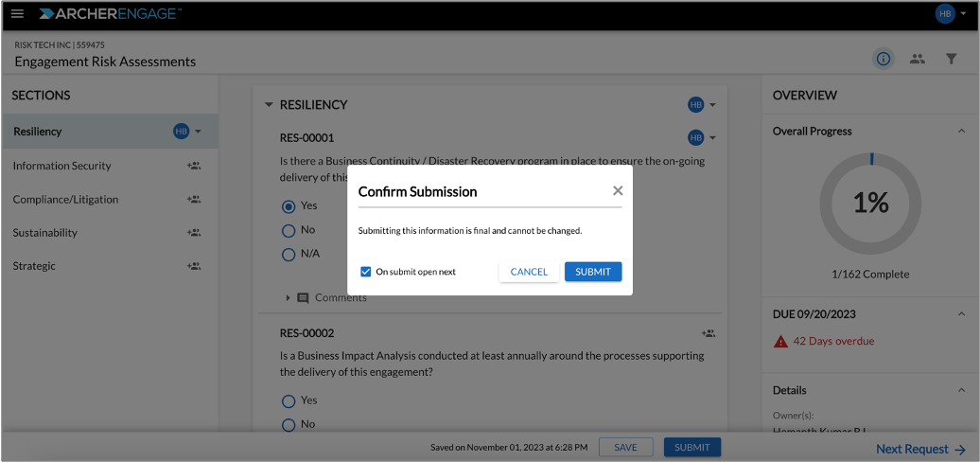This screenshot has height=462, width=980.
Task: Close the Confirm Submission dialog with X
Action: [618, 190]
